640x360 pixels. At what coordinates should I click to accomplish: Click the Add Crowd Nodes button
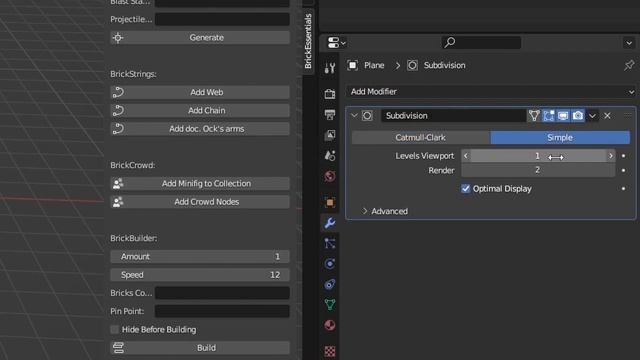click(200, 202)
